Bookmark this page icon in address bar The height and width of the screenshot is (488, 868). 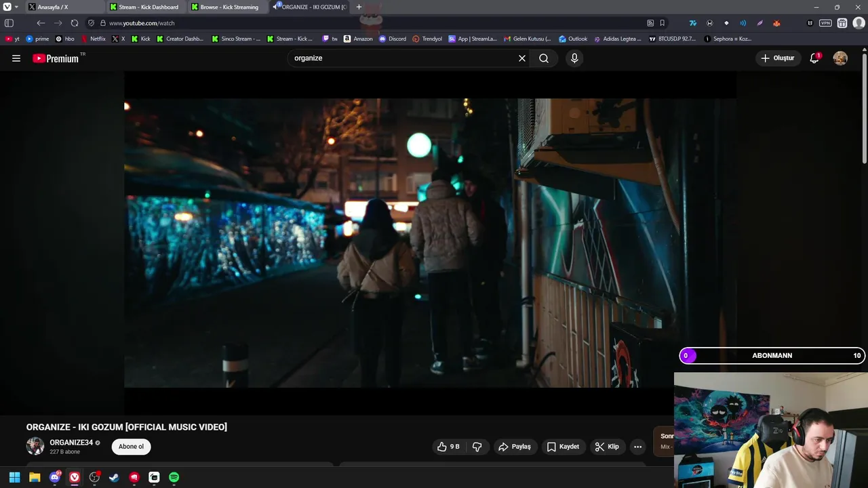(x=663, y=23)
